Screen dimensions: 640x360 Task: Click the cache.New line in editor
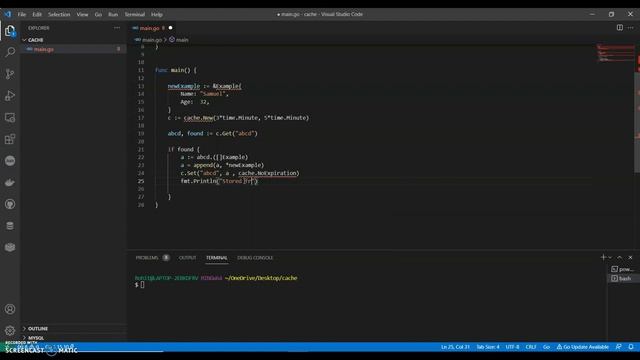[x=238, y=118]
